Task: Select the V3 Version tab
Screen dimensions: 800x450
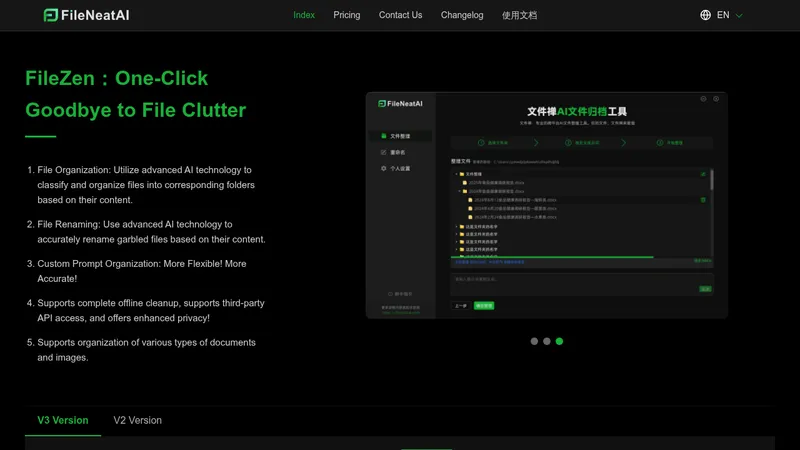Action: point(63,420)
